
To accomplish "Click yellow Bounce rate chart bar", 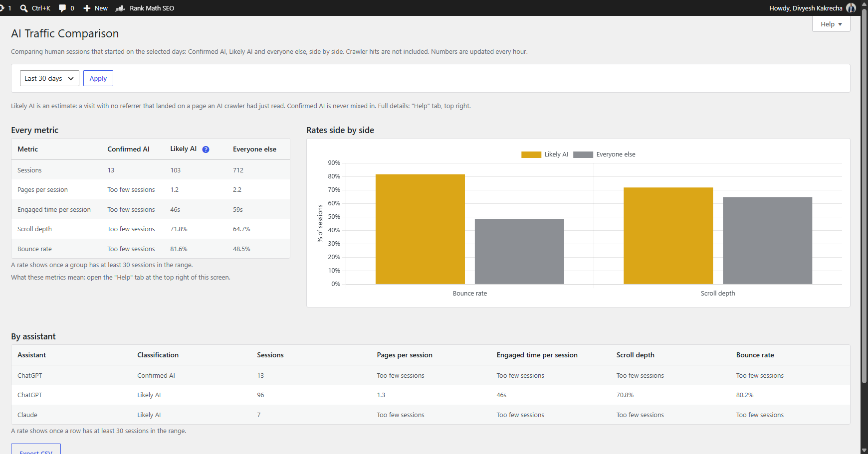I will click(x=420, y=229).
